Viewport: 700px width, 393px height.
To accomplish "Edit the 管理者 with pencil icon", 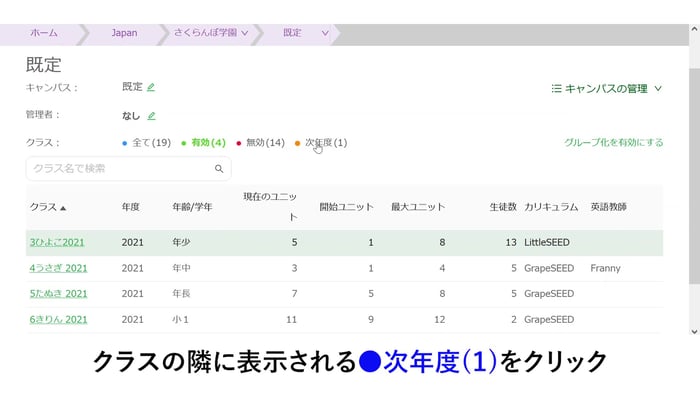I will 151,116.
